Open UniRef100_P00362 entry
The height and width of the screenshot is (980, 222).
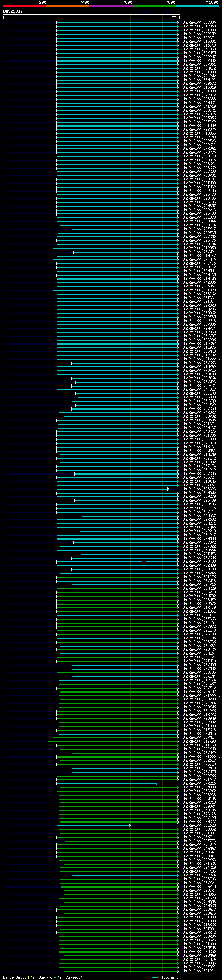tap(199, 829)
